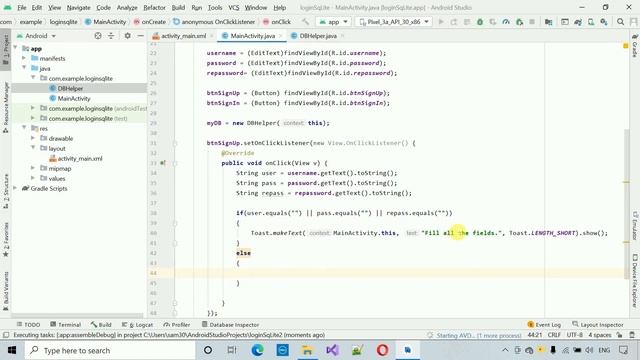640x360 pixels.
Task: Toggle the Logcat tool window
Action: 138,324
